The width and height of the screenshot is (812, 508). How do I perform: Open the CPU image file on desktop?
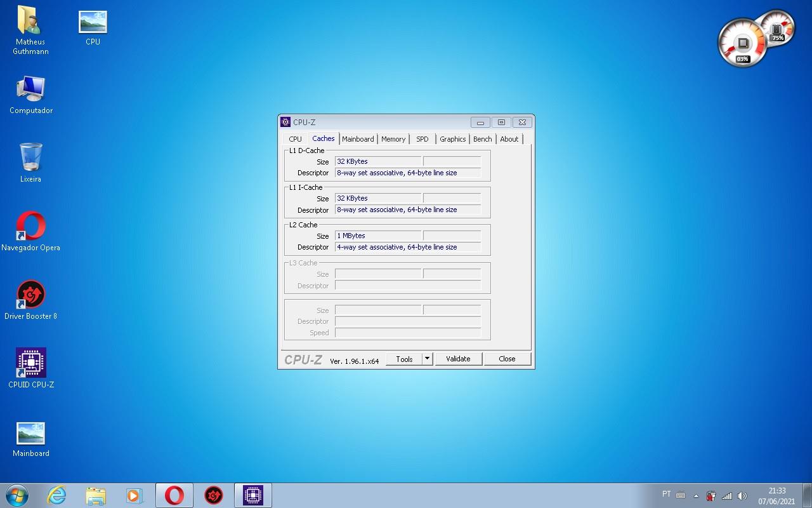[x=93, y=28]
